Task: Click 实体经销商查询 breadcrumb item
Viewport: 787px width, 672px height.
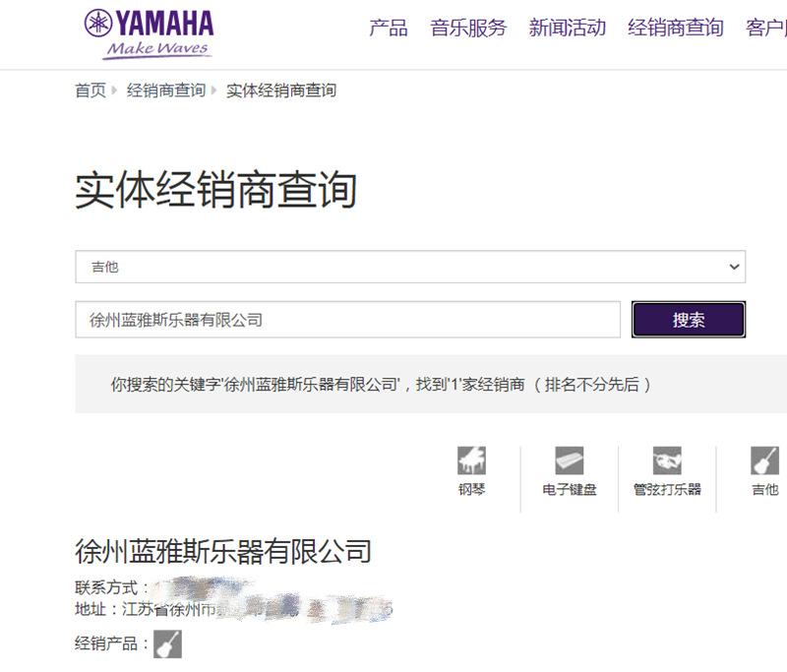Action: [x=281, y=91]
